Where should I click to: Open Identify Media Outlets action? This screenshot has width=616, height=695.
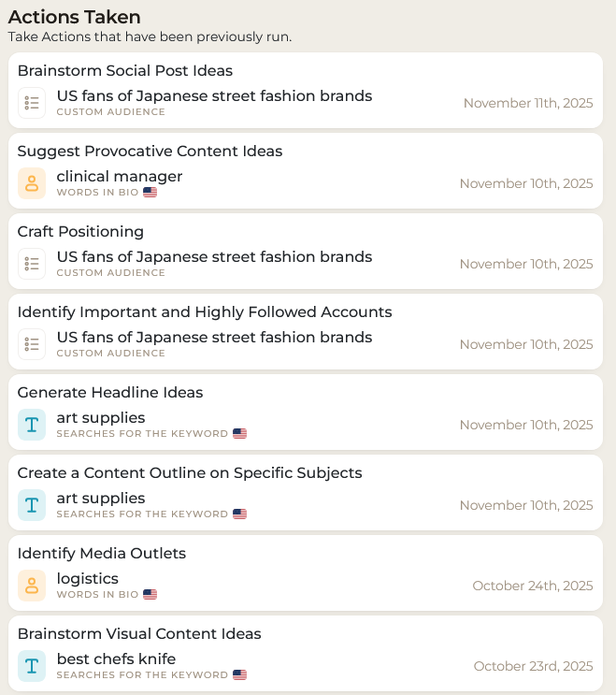(102, 554)
